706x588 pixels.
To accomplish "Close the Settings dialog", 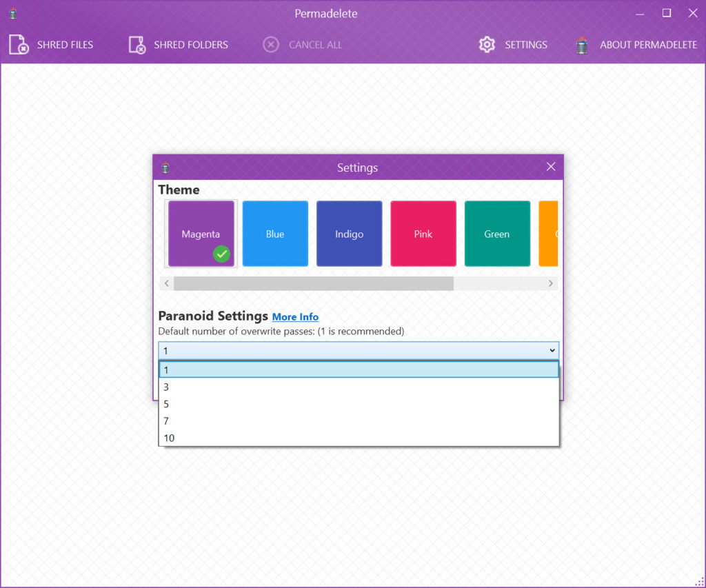I will (x=550, y=167).
